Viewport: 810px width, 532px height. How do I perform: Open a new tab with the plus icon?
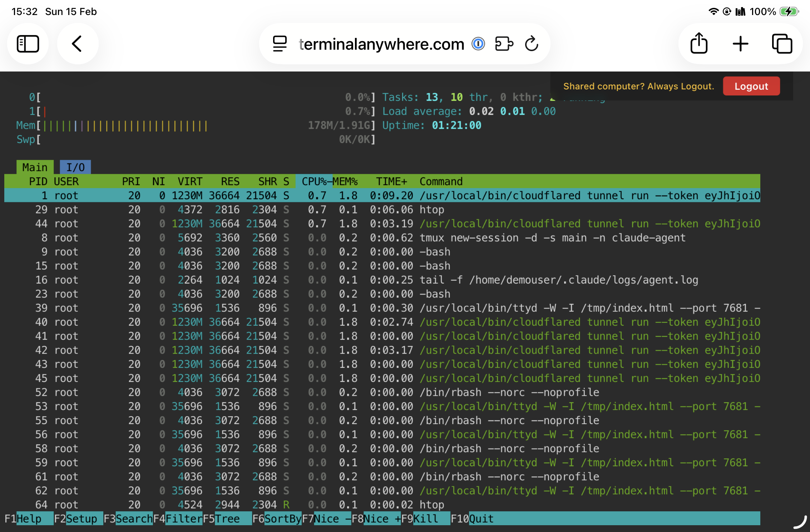tap(740, 44)
